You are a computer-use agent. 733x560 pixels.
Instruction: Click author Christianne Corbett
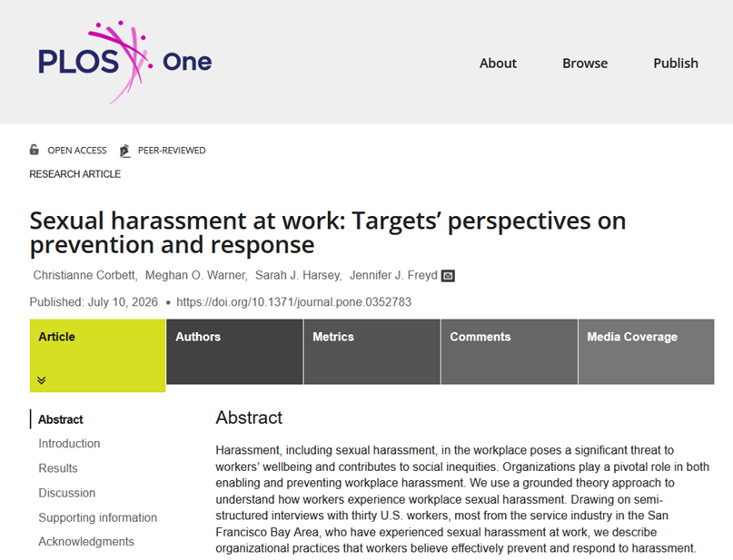click(84, 275)
